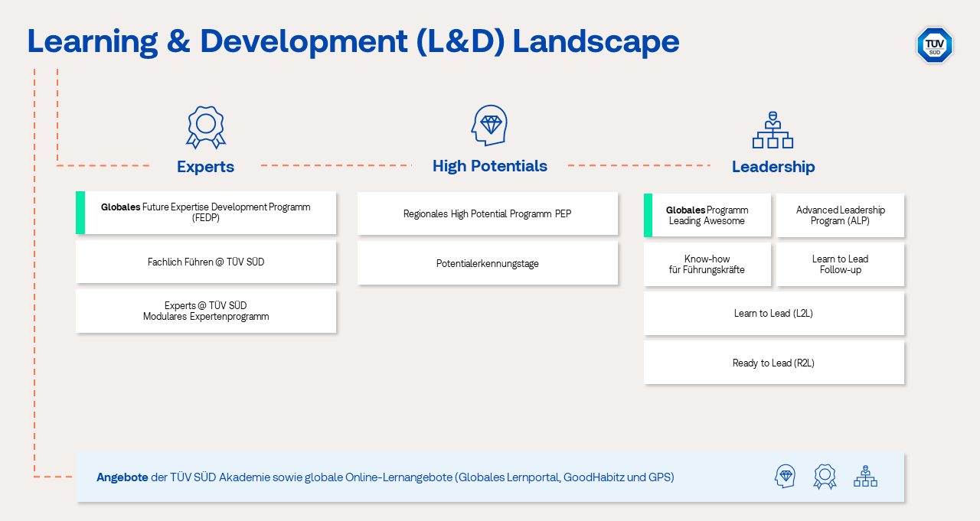The image size is (980, 521).
Task: Click the Experts award ribbon icon
Action: click(x=206, y=127)
